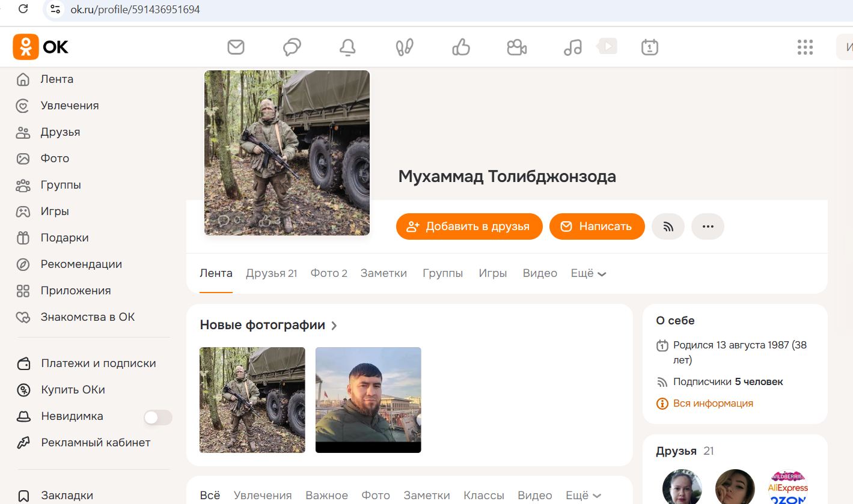Expand the Ещё dropdown in feed filters
The image size is (853, 504).
tap(583, 496)
